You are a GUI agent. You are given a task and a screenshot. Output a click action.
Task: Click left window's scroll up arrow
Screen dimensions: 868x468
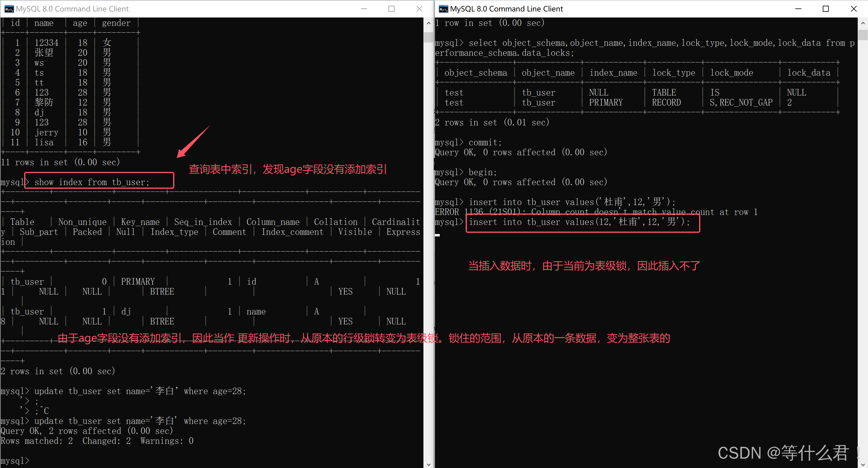point(428,23)
